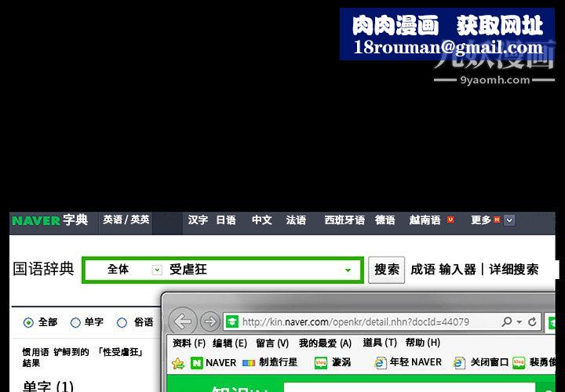The width and height of the screenshot is (565, 392).
Task: Expand the 更多 dictionaries dropdown
Action: (509, 220)
